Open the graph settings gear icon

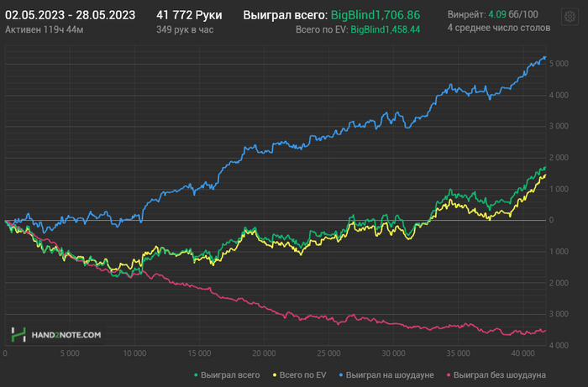(x=570, y=17)
